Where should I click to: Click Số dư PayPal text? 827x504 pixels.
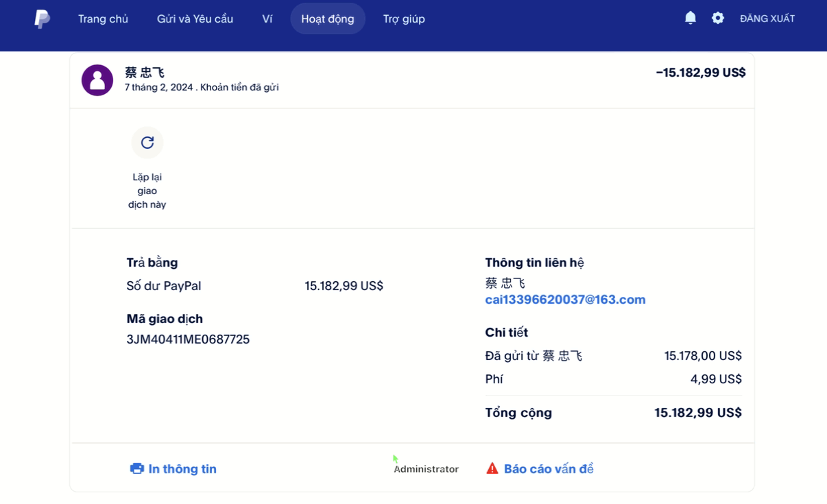pyautogui.click(x=164, y=286)
